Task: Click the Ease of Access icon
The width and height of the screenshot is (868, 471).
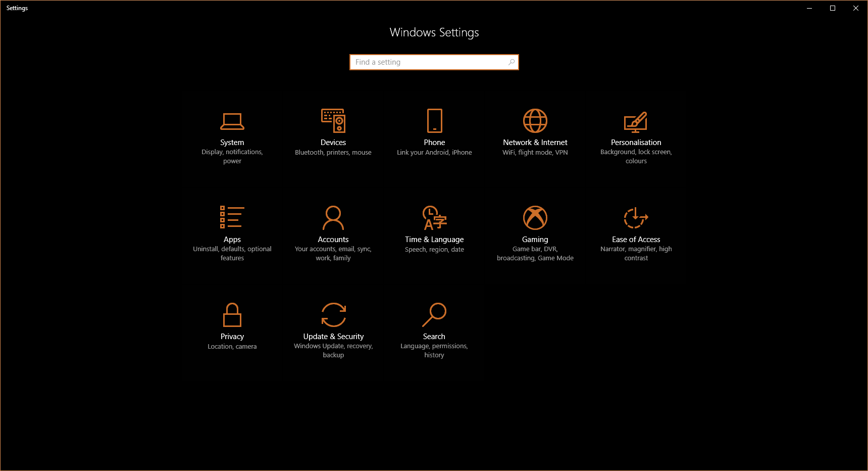Action: (636, 218)
